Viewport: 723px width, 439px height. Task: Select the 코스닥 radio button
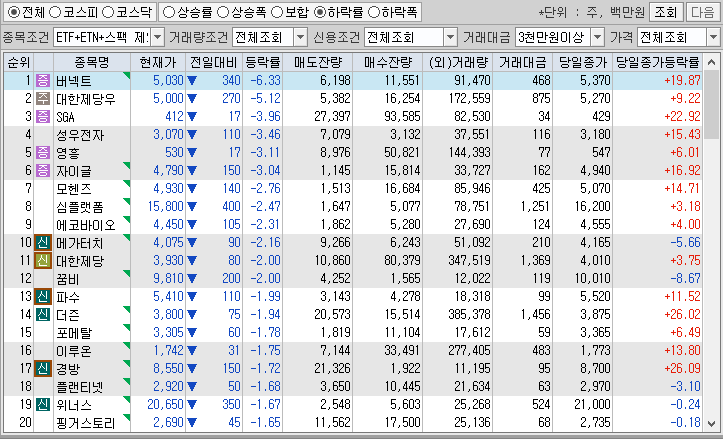[x=107, y=12]
